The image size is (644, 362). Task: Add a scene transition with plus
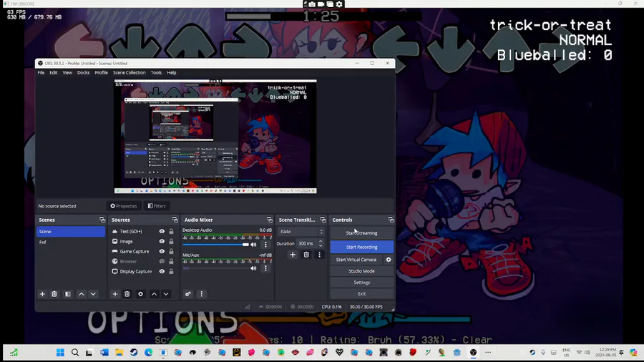(x=293, y=255)
